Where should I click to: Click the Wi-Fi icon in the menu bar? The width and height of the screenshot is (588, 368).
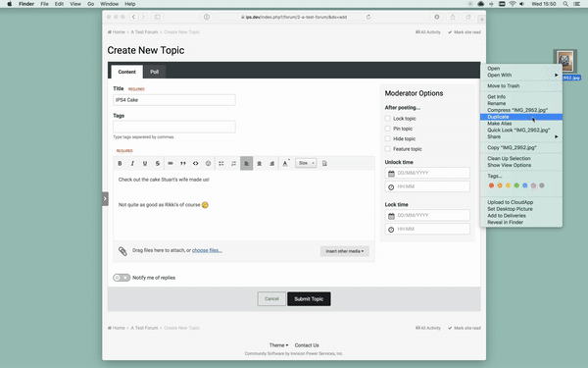[513, 4]
